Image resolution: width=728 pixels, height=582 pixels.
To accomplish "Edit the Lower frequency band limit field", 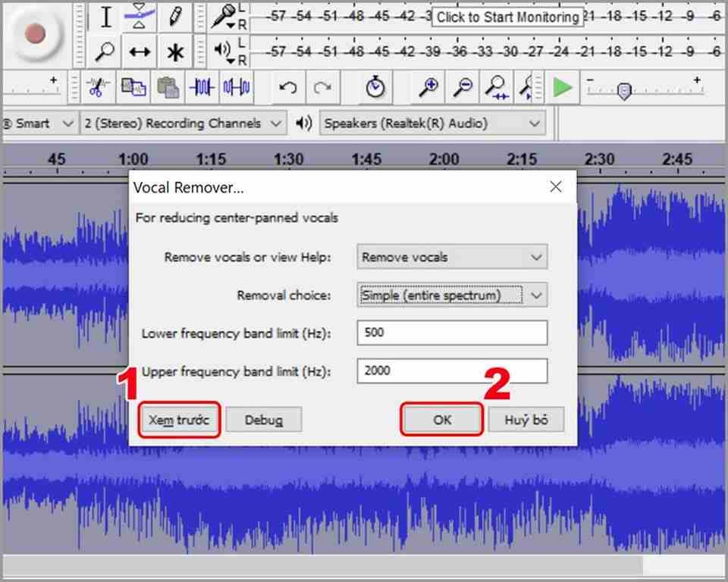I will [x=452, y=333].
